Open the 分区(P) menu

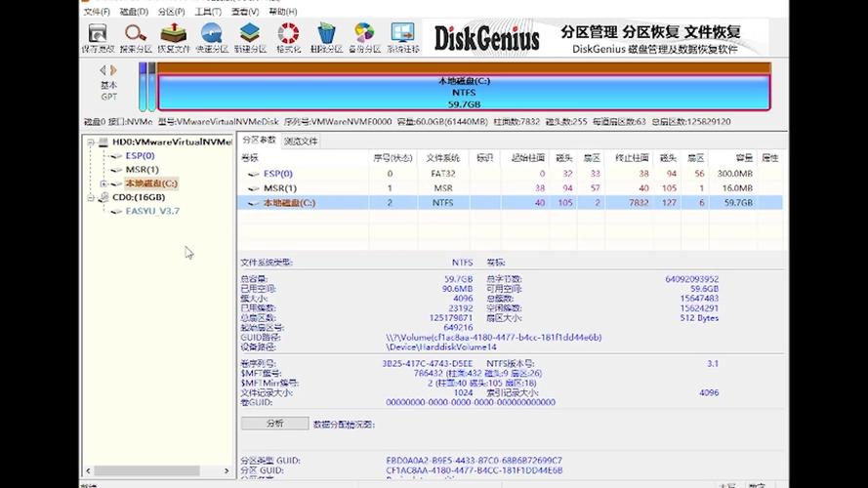click(171, 12)
